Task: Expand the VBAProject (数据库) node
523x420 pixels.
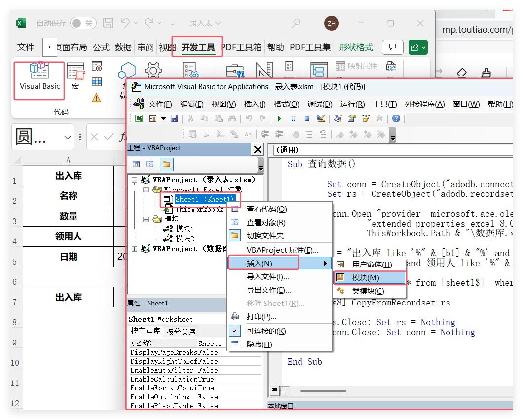Action: [x=134, y=249]
